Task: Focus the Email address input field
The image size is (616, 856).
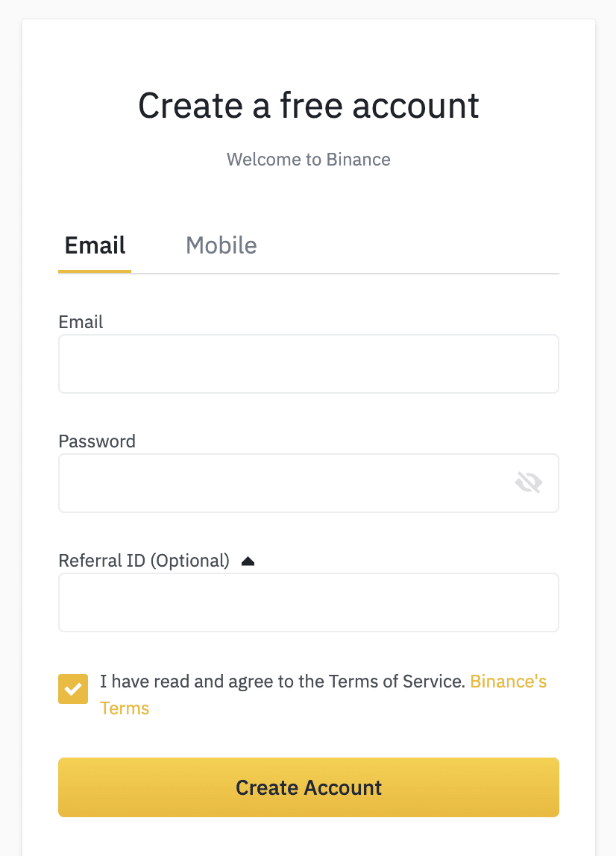Action: coord(309,364)
